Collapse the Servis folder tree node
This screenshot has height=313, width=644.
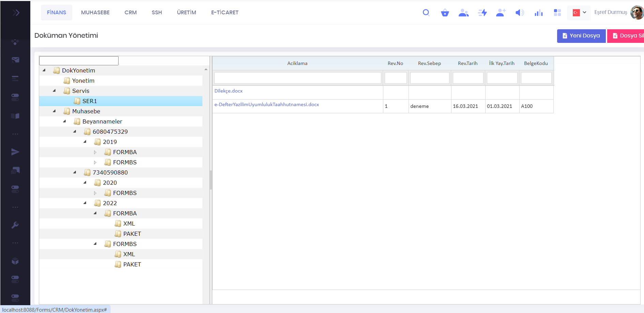54,91
